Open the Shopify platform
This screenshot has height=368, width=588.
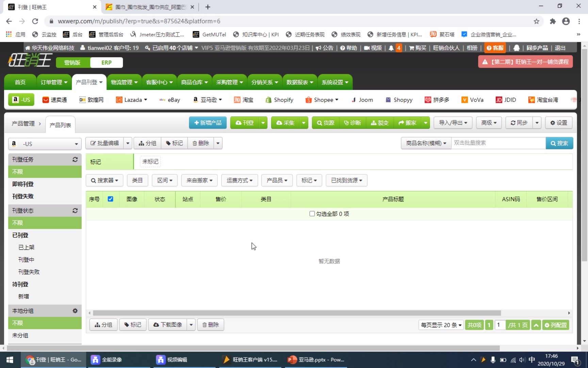pyautogui.click(x=279, y=100)
